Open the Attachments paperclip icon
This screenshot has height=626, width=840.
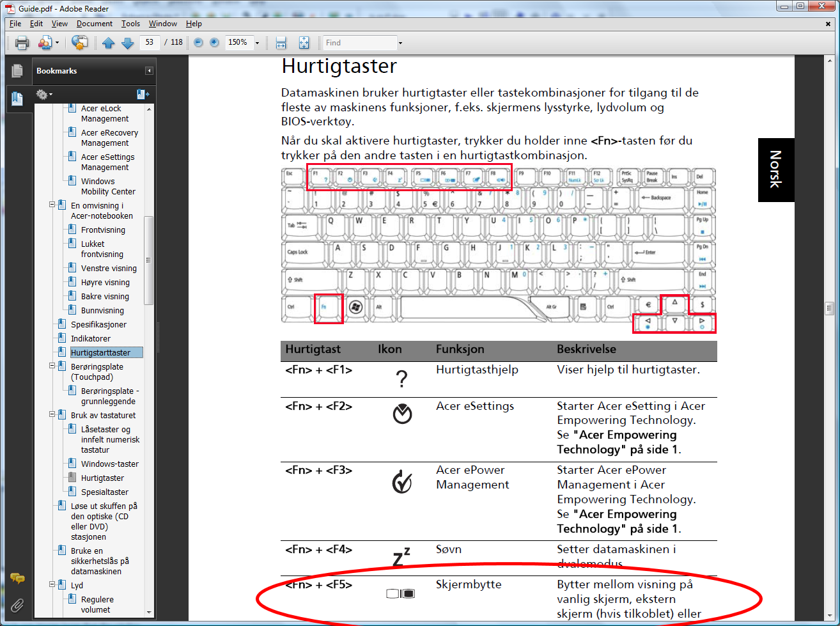coord(17,604)
